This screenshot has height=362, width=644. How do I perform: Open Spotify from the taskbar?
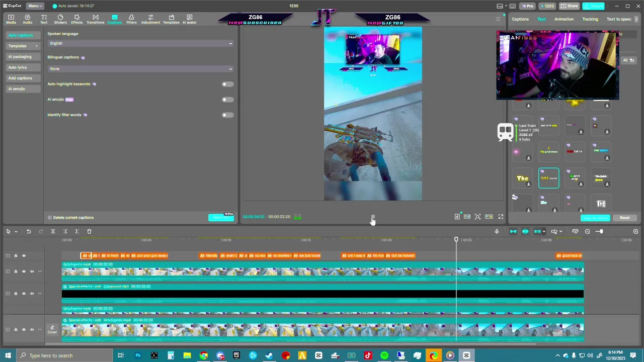(x=384, y=355)
